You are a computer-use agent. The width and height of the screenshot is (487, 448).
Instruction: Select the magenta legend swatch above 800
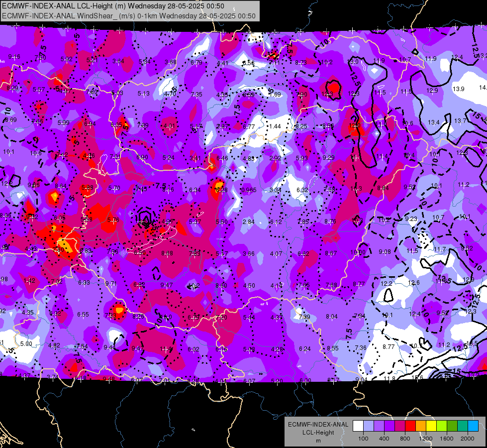(400, 426)
